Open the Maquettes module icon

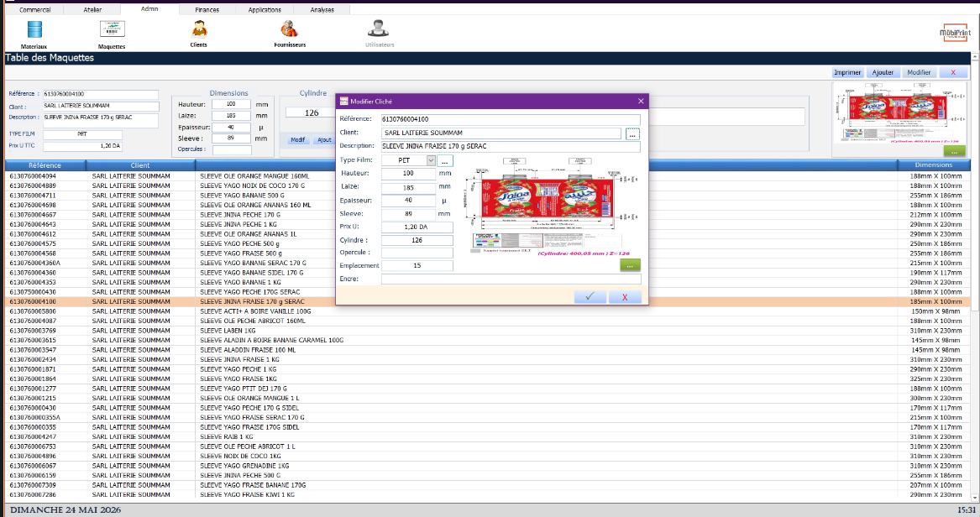click(112, 29)
